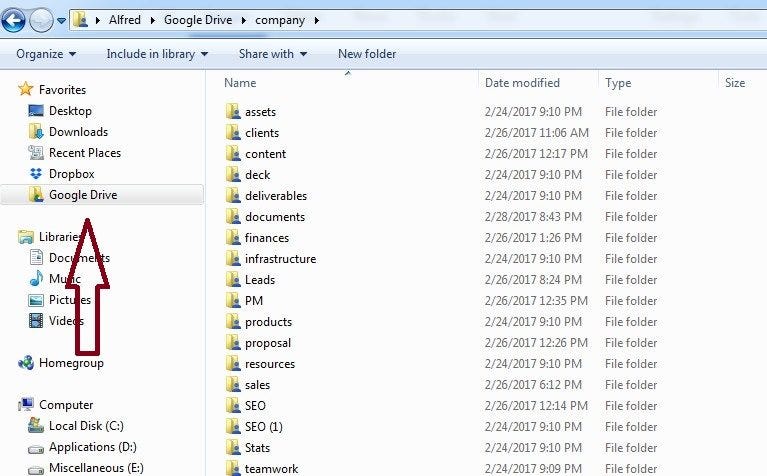Click the finances folder icon
The width and height of the screenshot is (767, 476).
(233, 238)
